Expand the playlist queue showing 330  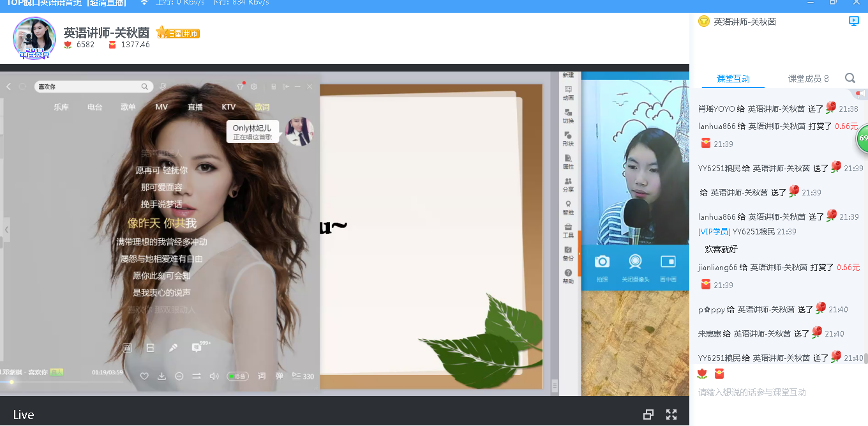(303, 376)
